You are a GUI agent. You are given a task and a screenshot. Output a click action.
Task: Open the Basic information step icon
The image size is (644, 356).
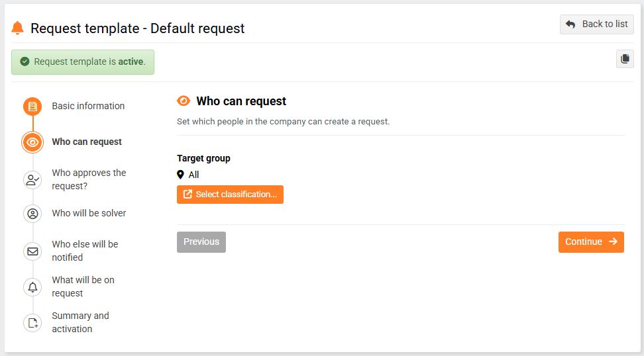[32, 107]
